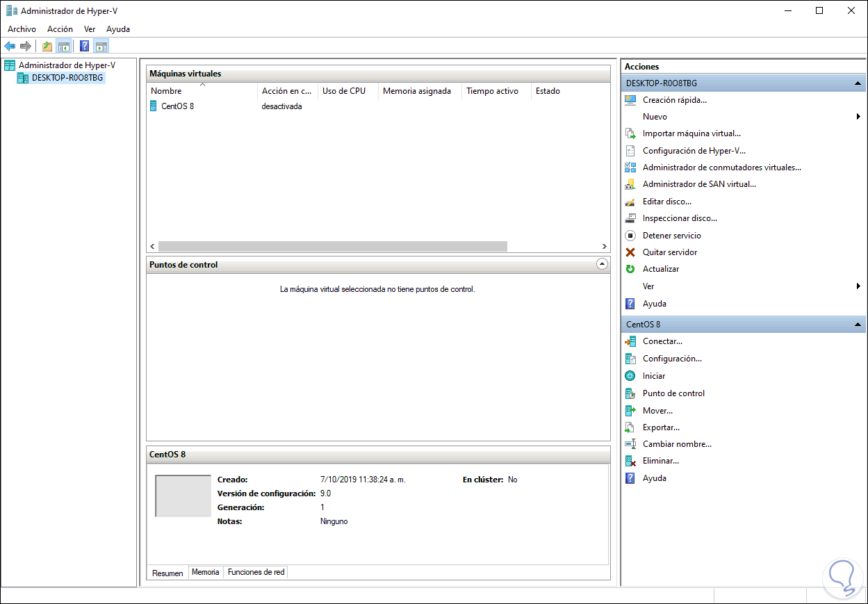This screenshot has width=868, height=604.
Task: Click the Back arrow toolbar icon
Action: pos(9,47)
